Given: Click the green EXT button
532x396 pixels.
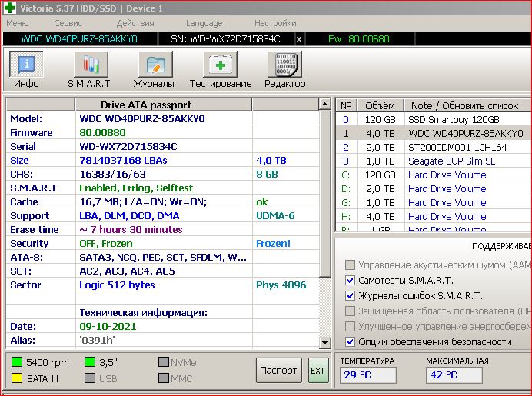Looking at the screenshot, I should pos(318,370).
